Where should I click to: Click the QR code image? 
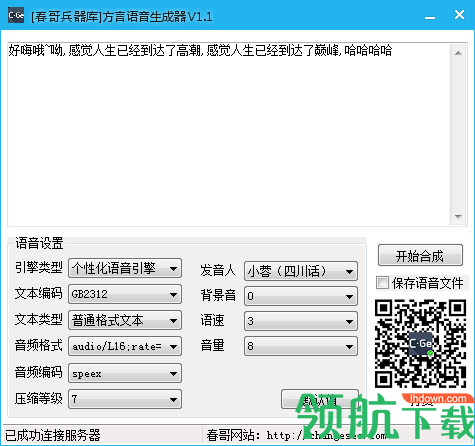(x=420, y=344)
